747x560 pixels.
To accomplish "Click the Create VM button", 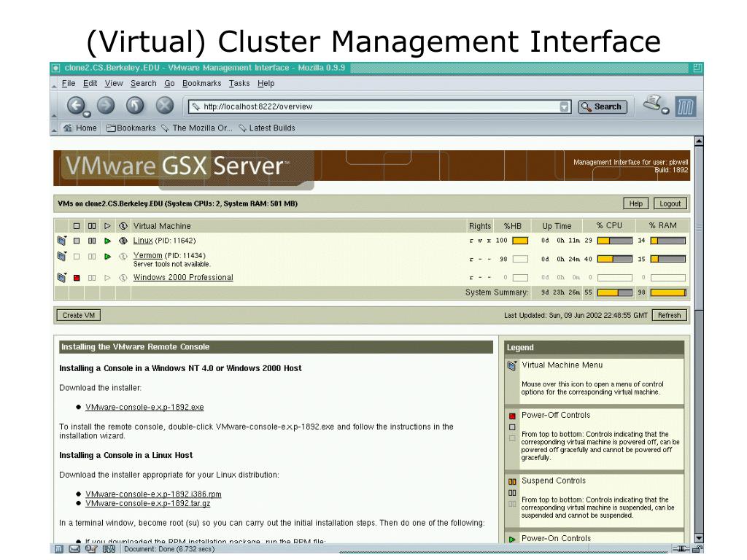I will 79,315.
